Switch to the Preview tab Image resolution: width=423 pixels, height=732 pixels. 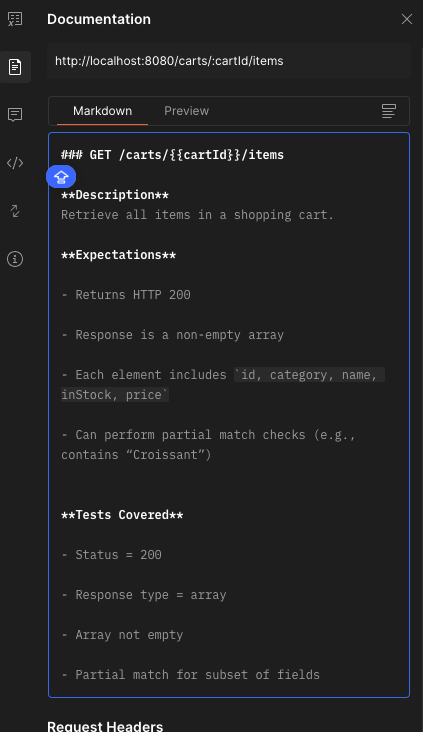(x=186, y=111)
